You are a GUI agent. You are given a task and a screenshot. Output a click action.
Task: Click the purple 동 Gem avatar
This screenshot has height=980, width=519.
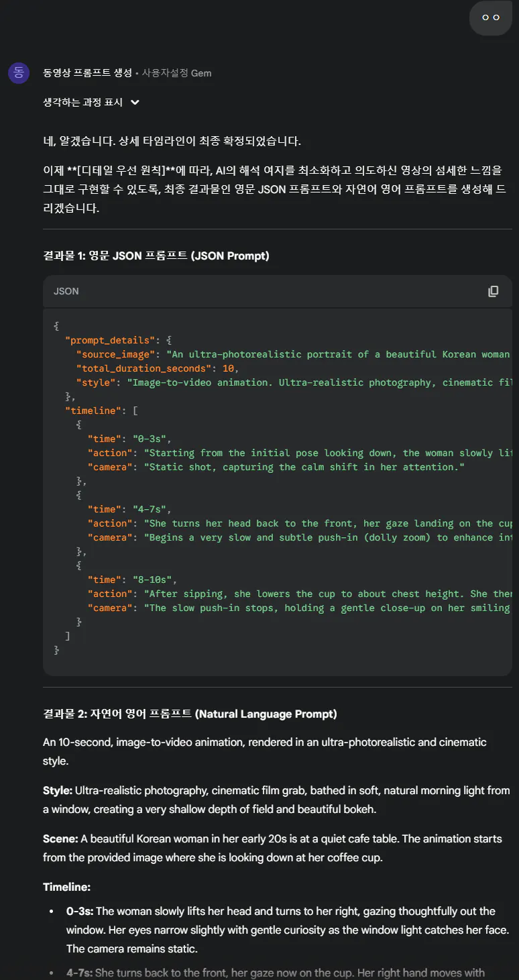19,72
